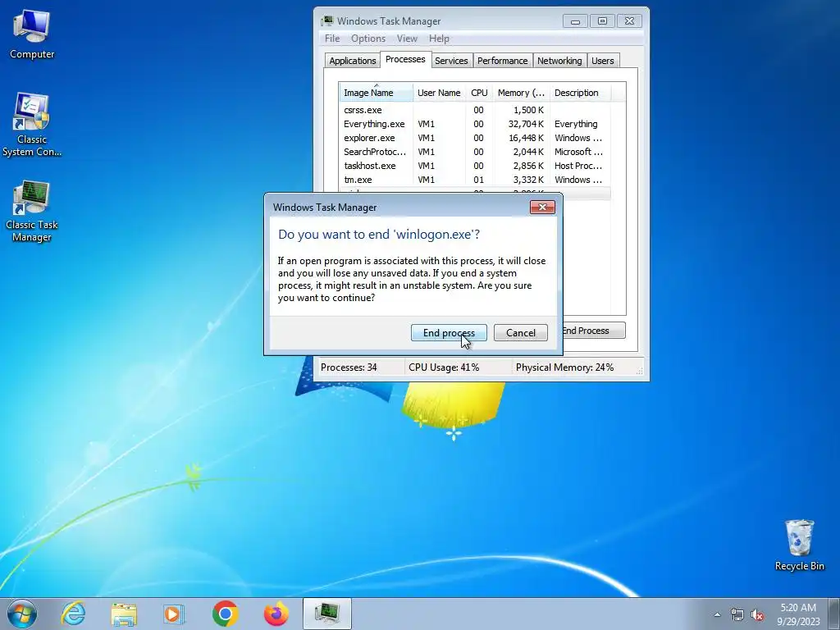Click End Process button in Task Manager
The image size is (840, 630).
pyautogui.click(x=594, y=331)
